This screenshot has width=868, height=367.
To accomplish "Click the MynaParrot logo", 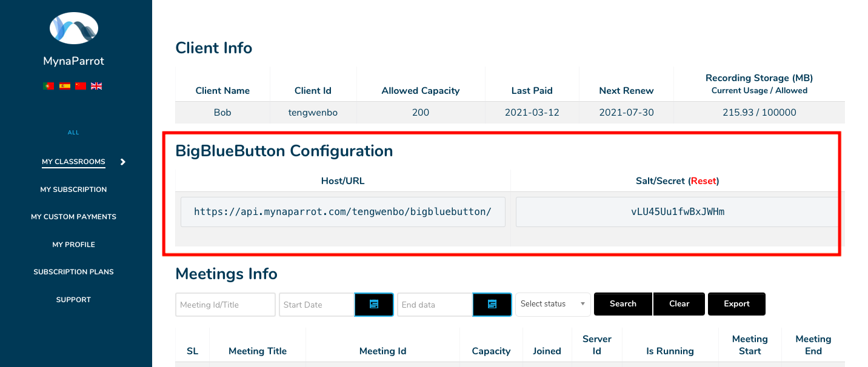I will [x=73, y=27].
